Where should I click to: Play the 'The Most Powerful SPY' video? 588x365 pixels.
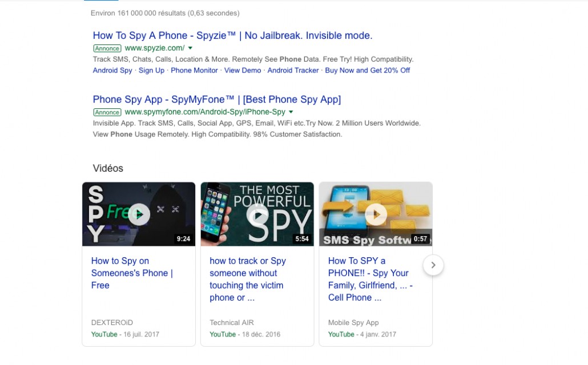(257, 214)
